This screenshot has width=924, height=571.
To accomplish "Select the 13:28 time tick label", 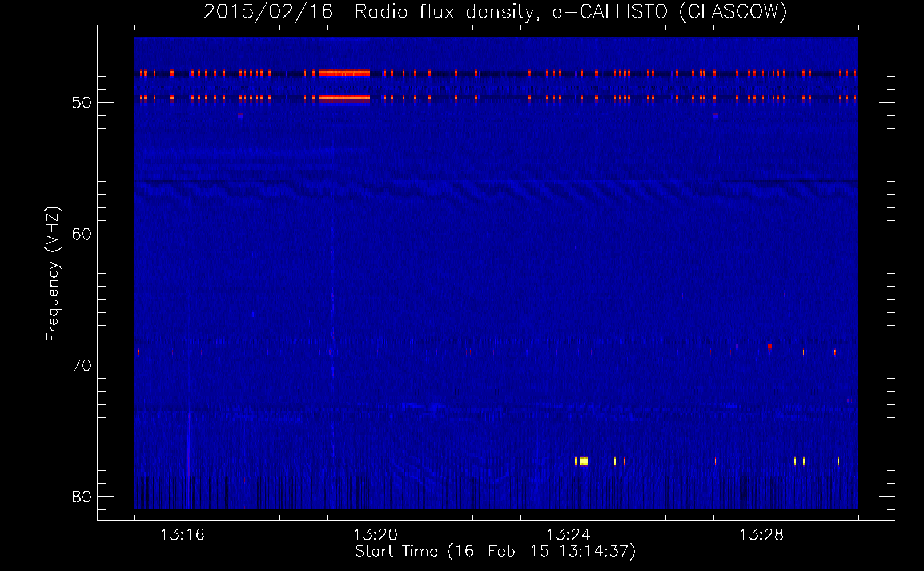I will (x=761, y=535).
